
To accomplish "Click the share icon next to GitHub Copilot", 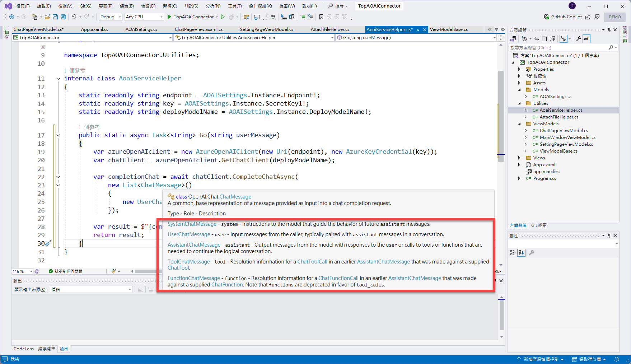I will [x=588, y=17].
